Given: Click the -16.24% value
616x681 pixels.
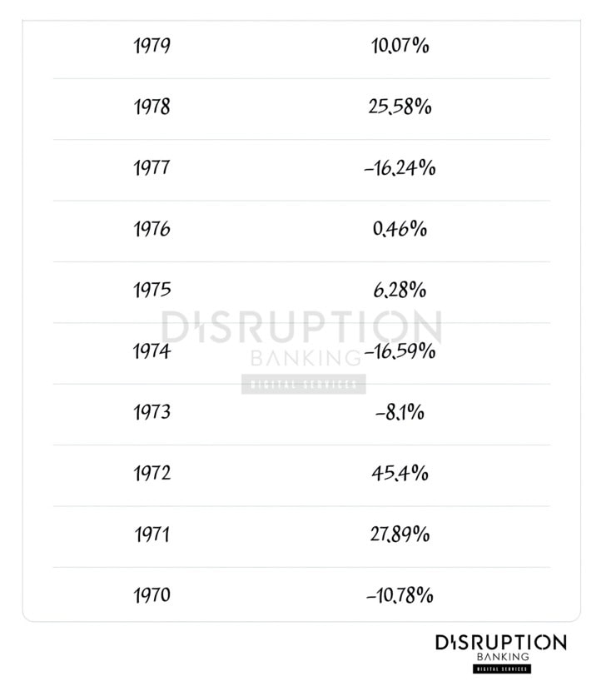Looking at the screenshot, I should click(x=400, y=168).
